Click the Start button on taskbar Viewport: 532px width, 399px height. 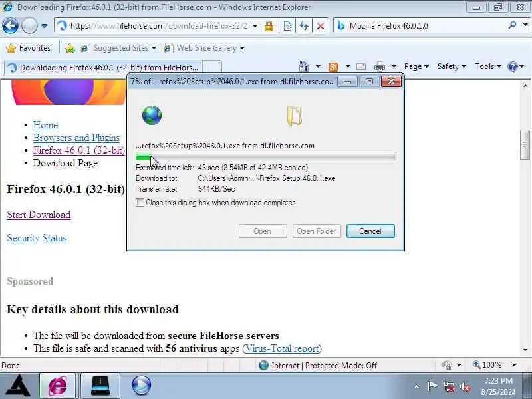pyautogui.click(x=18, y=386)
